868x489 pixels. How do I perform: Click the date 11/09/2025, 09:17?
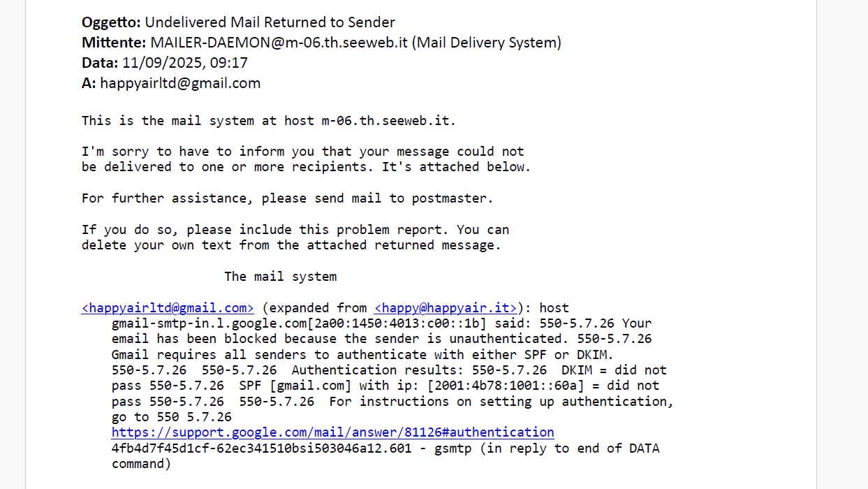coord(185,63)
